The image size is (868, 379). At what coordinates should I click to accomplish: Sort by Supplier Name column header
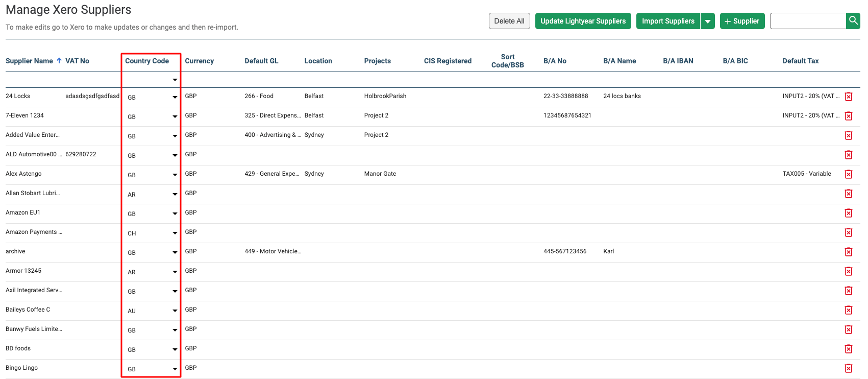point(29,61)
